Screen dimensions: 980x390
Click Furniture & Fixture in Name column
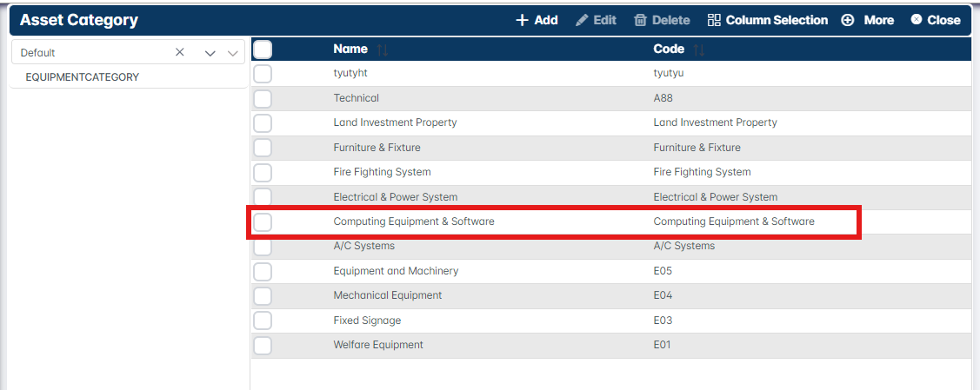coord(377,148)
